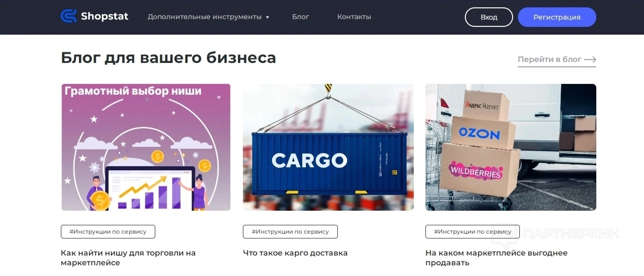Open article Что такое карго доставка
Viewport: 644px width, 276px height.
(x=295, y=253)
